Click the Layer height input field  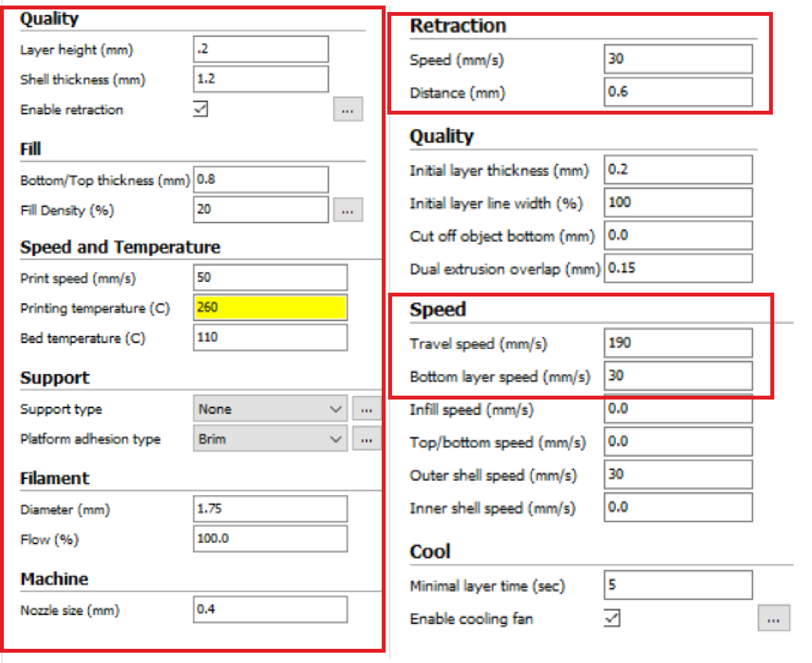[x=261, y=49]
